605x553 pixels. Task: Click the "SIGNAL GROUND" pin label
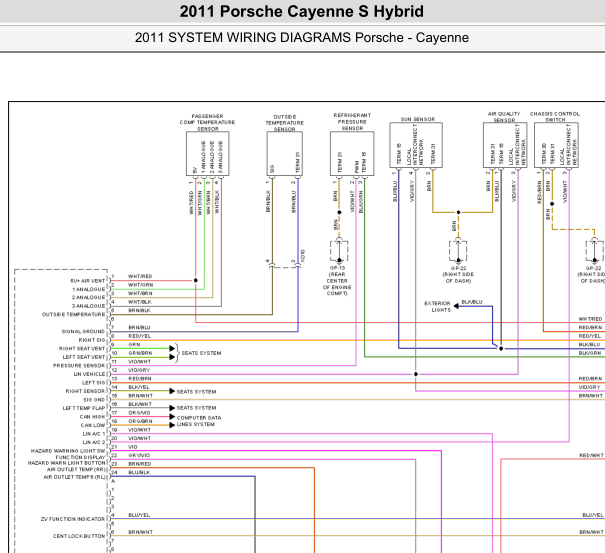pyautogui.click(x=83, y=331)
